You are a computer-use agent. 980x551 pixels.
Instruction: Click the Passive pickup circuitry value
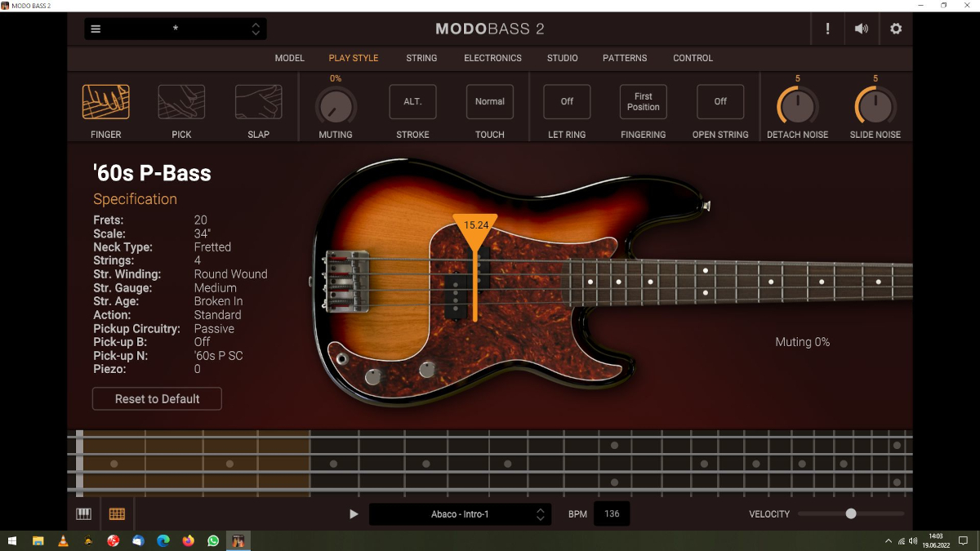(214, 329)
